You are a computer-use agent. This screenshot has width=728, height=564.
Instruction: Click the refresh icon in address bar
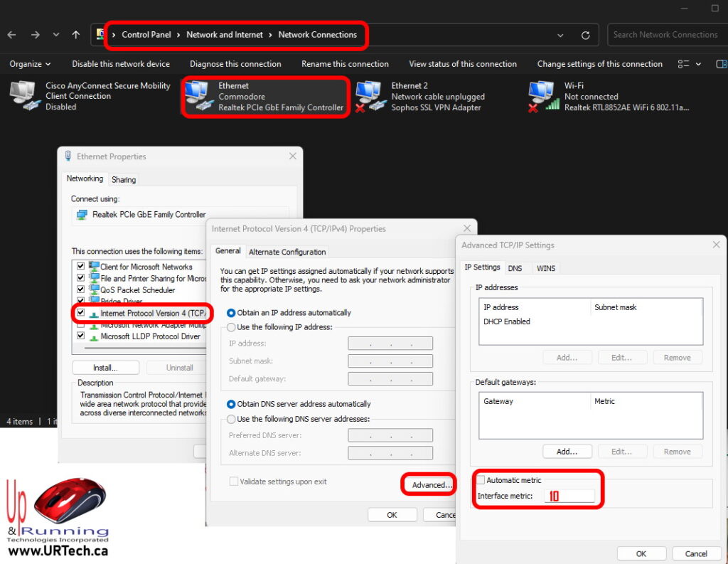coord(584,34)
